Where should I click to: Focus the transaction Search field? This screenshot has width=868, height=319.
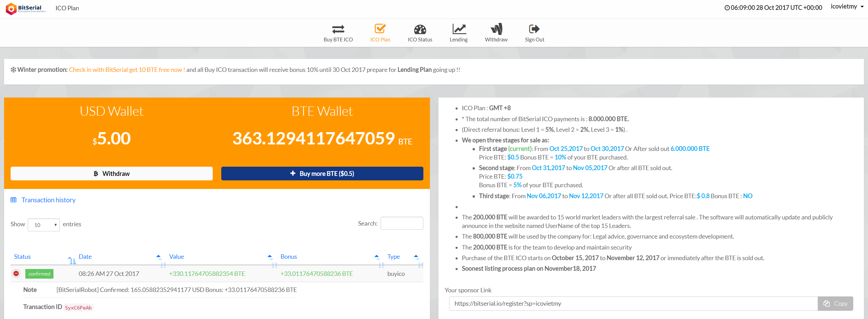tap(402, 223)
